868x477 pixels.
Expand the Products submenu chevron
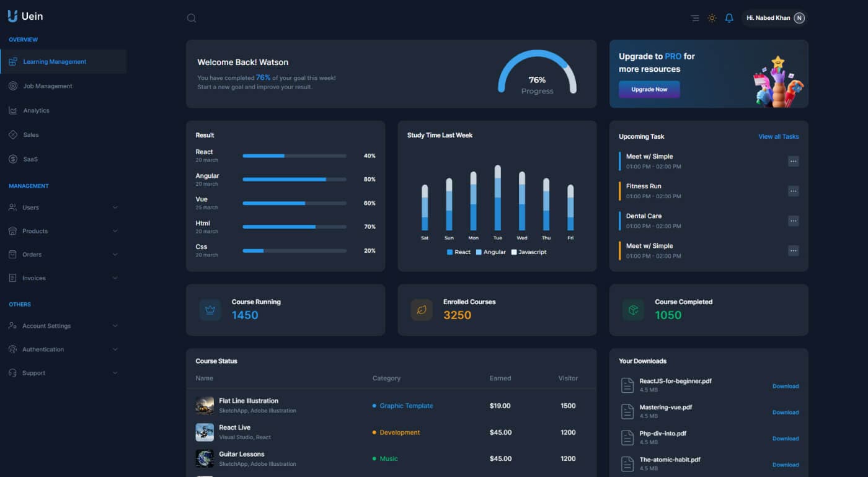pyautogui.click(x=115, y=231)
